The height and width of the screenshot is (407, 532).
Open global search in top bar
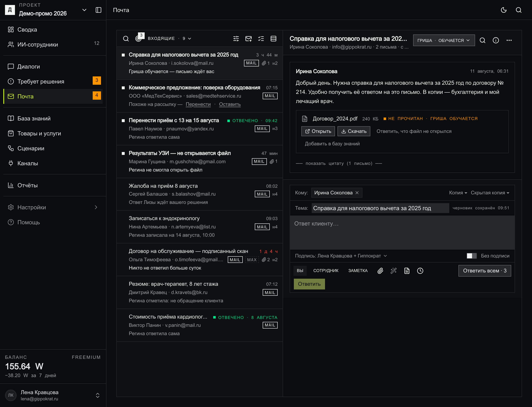point(518,10)
